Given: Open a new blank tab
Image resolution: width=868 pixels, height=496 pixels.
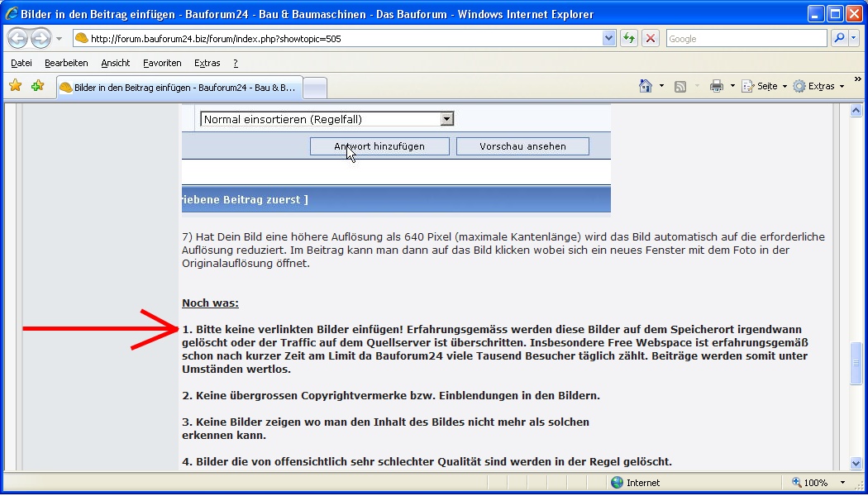Looking at the screenshot, I should [315, 88].
